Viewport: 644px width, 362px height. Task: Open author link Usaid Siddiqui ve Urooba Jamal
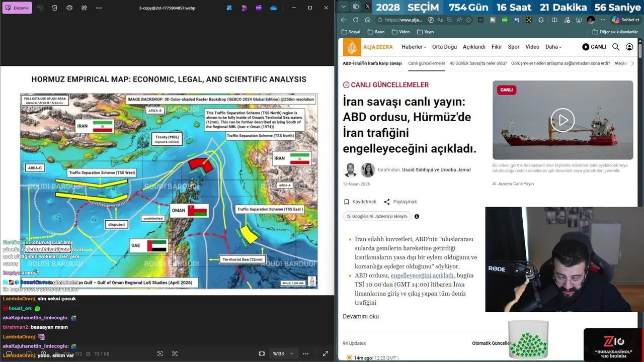pos(436,170)
